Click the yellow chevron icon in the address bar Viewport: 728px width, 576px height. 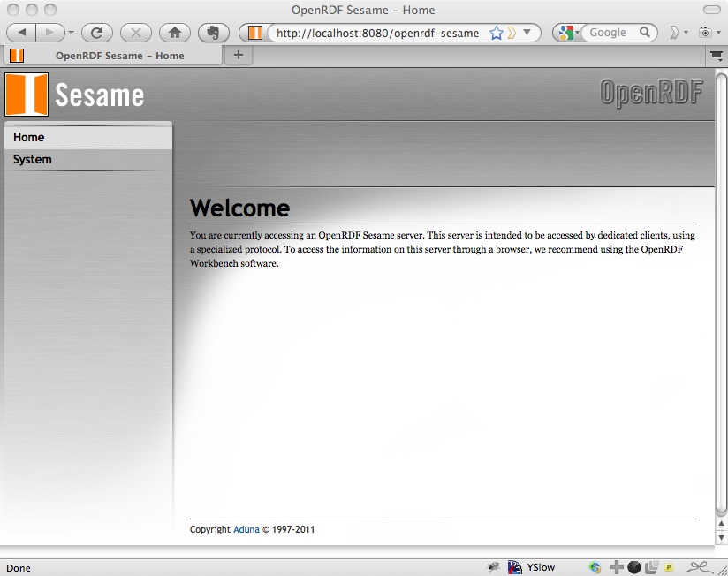coord(512,33)
